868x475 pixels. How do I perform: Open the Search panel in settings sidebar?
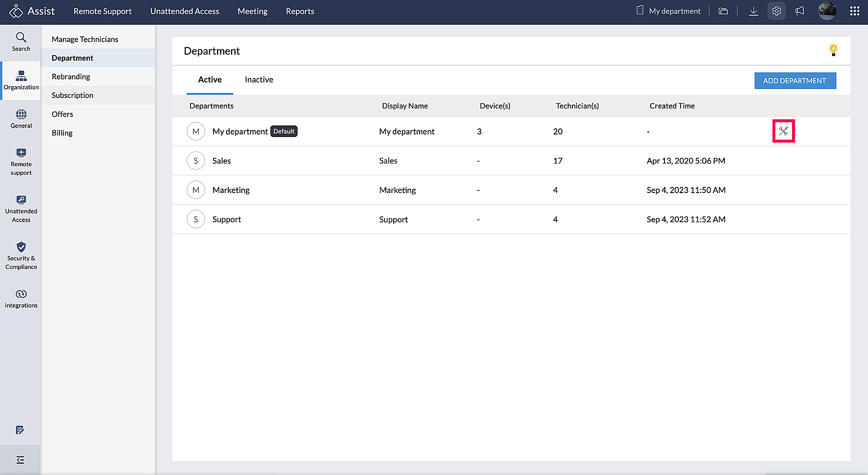pos(20,42)
